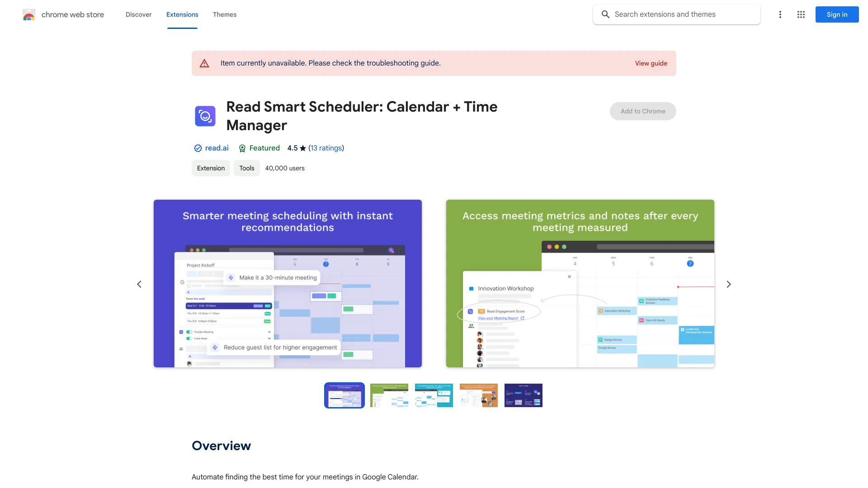Click the search bar magnifier icon
868x488 pixels.
(606, 14)
